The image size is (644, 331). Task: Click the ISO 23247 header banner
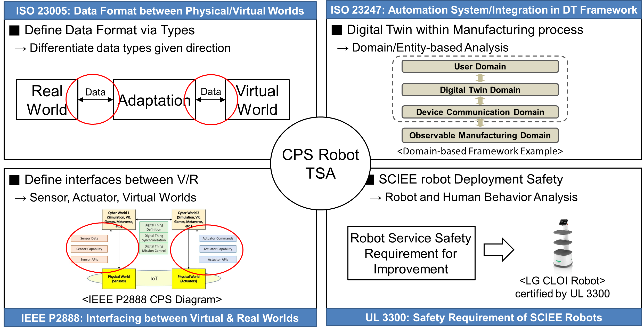point(484,10)
